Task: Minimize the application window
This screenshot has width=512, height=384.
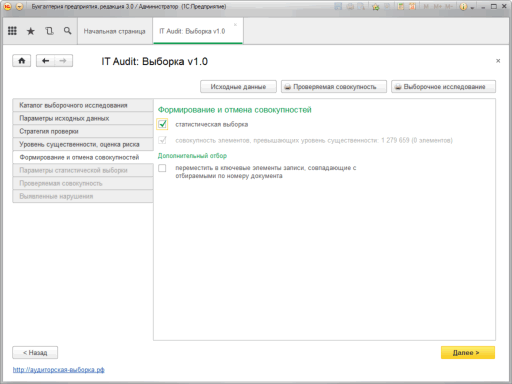Action: pos(483,7)
